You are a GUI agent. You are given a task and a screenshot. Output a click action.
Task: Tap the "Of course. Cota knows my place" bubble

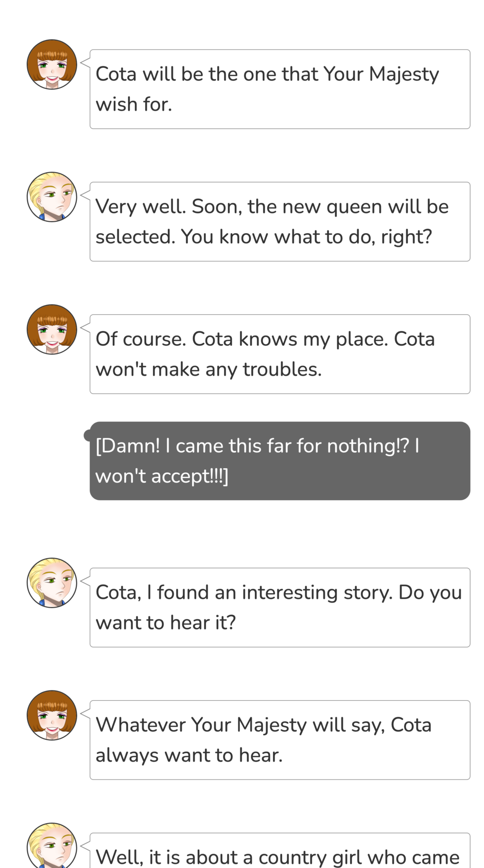click(280, 354)
